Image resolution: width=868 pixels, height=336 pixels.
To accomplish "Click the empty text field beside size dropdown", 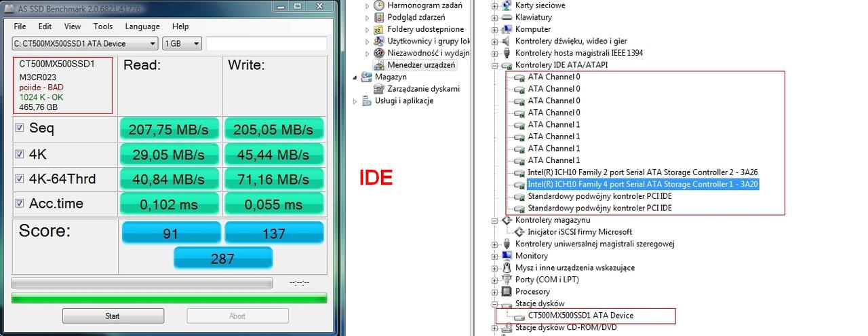I will tap(266, 43).
